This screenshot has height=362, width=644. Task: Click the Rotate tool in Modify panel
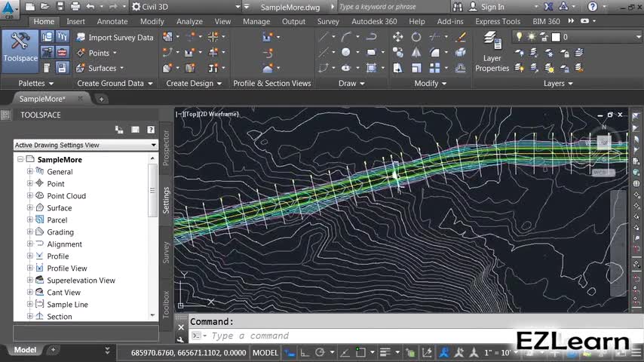tap(416, 37)
